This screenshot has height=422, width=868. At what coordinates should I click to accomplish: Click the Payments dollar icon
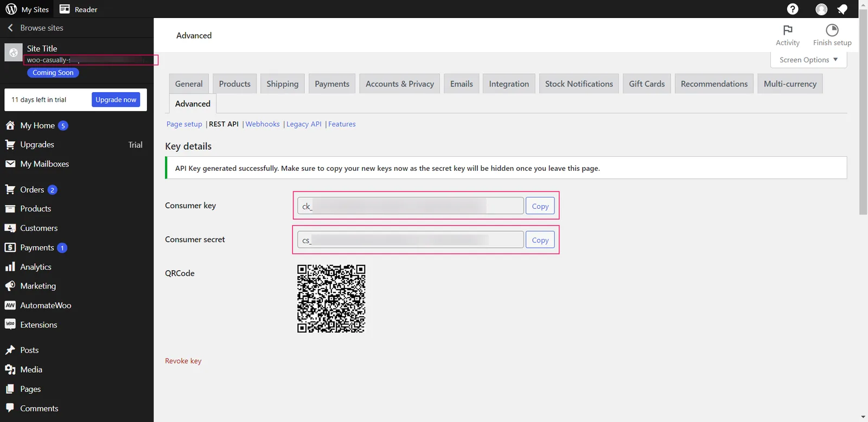point(10,247)
